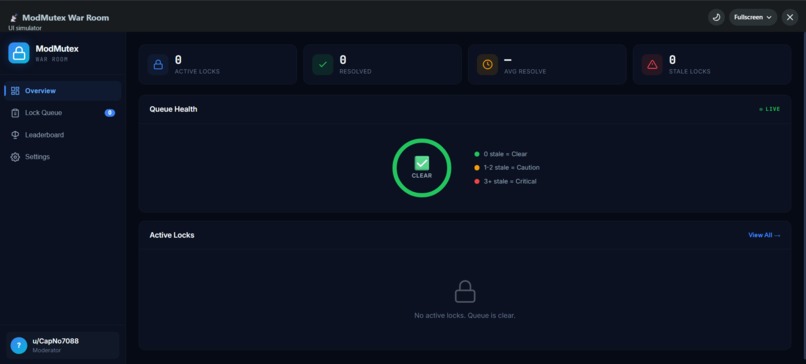Click the red dot for 3+ stale

(477, 181)
